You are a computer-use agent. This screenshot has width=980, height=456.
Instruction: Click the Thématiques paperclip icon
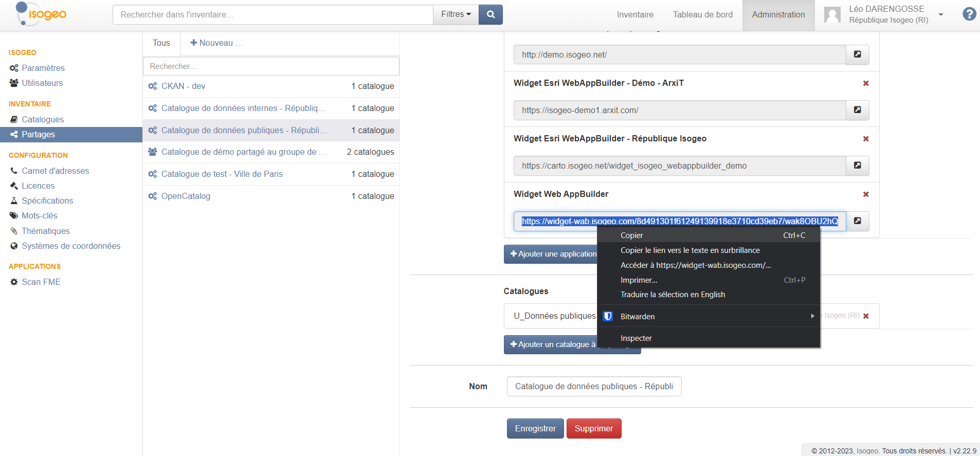click(14, 231)
